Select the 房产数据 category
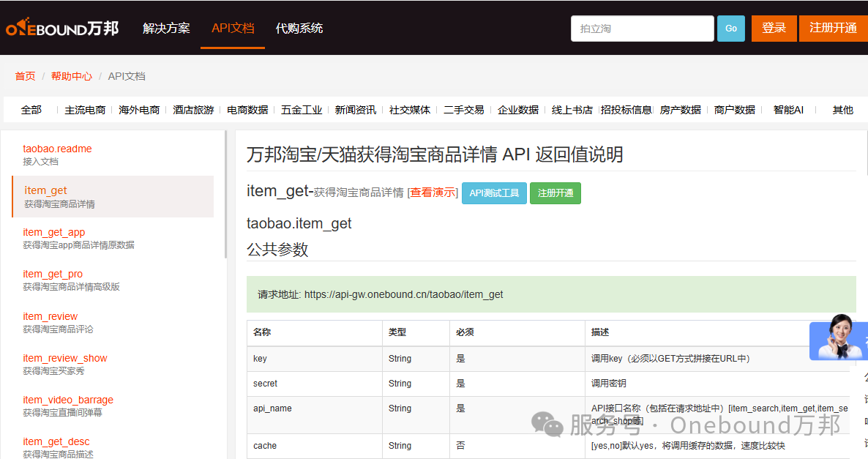The width and height of the screenshot is (868, 459). (681, 111)
